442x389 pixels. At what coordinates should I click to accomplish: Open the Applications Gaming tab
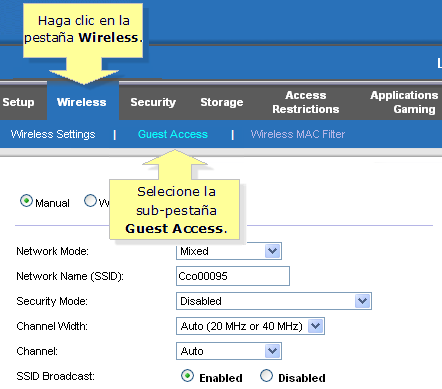point(404,102)
